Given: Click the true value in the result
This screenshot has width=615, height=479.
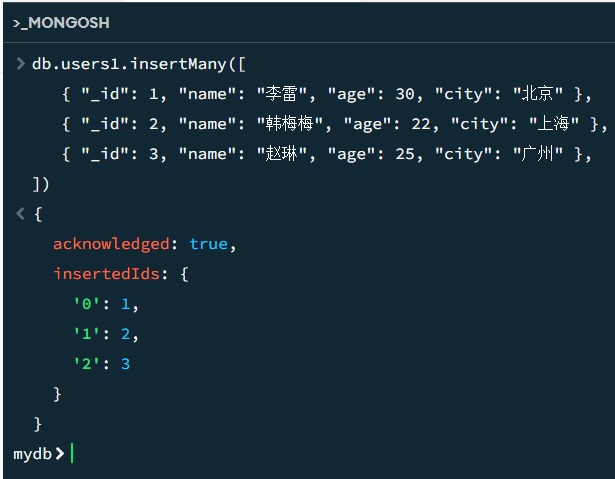Looking at the screenshot, I should [x=208, y=244].
